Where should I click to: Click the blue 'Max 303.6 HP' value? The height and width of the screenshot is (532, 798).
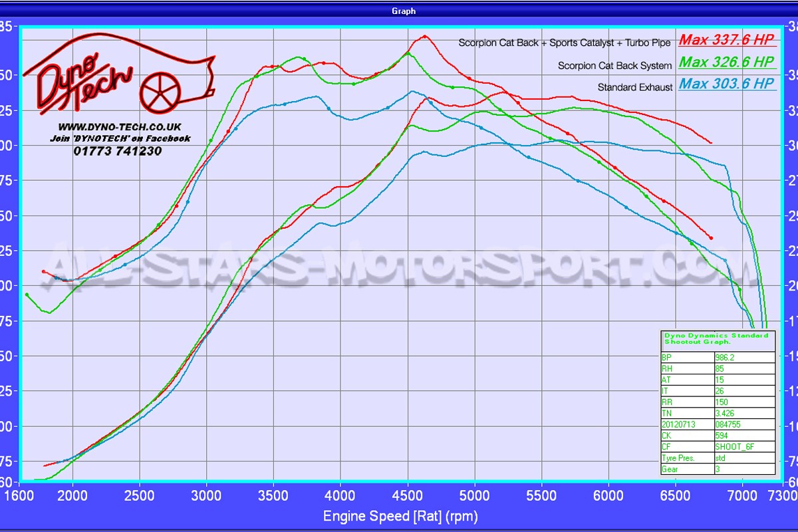tap(727, 84)
